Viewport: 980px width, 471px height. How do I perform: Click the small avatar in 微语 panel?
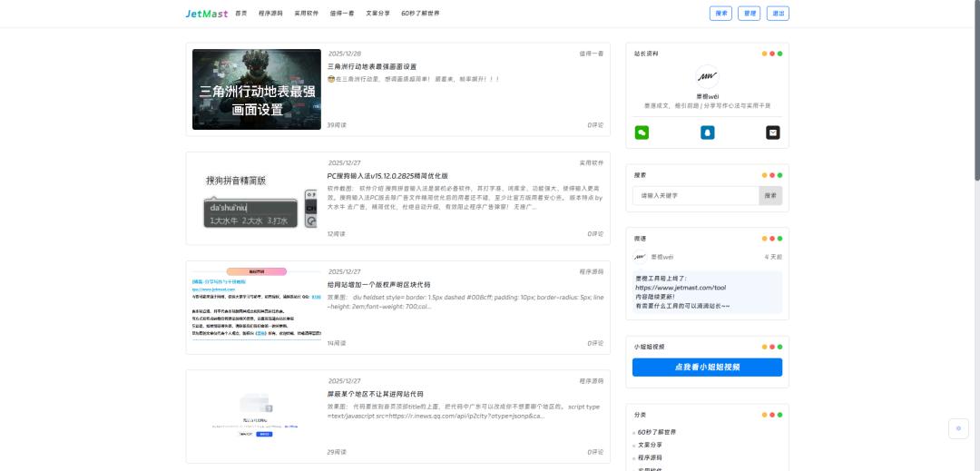pos(640,257)
